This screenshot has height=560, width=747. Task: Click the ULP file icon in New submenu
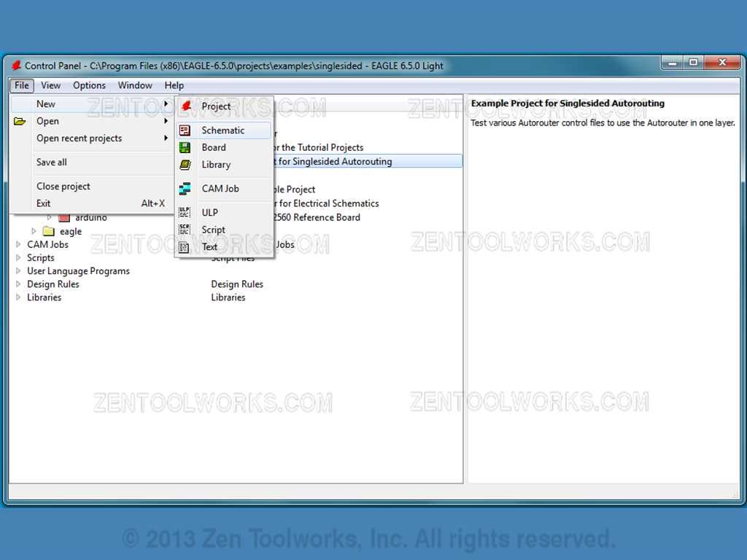coord(185,212)
